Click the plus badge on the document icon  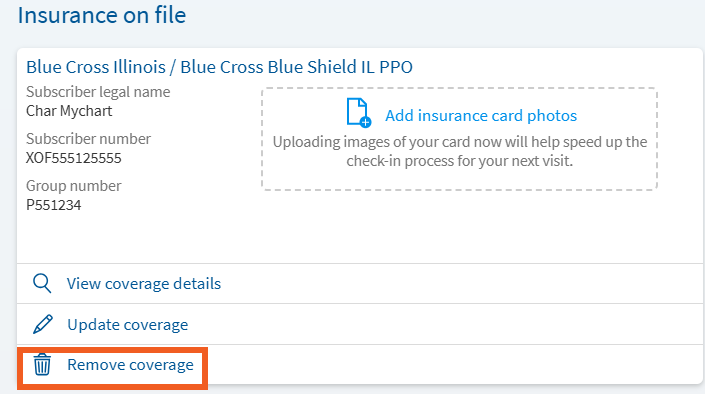point(366,122)
